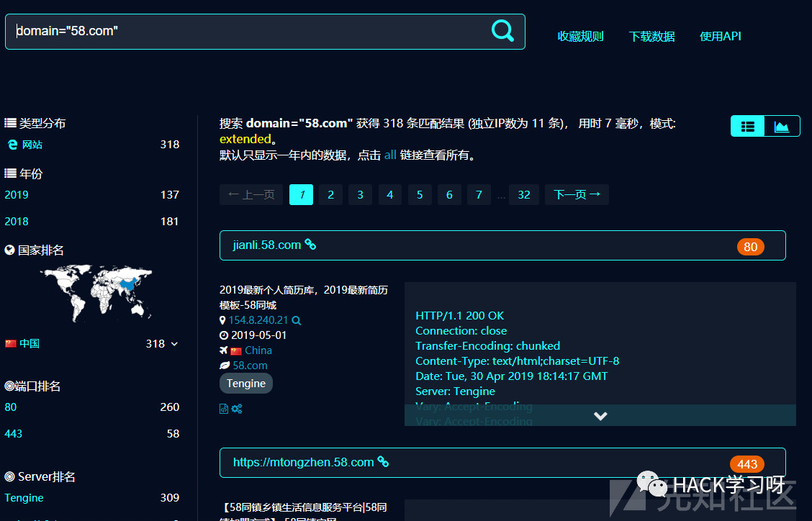Open IP 154.8.240.21 link
This screenshot has width=812, height=521.
(258, 320)
